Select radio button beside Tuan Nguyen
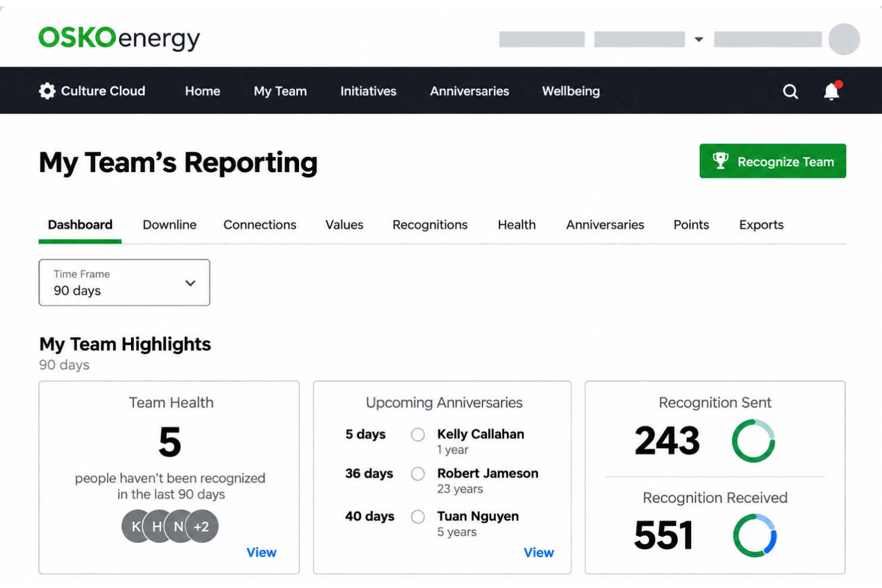This screenshot has height=588, width=882. point(418,517)
